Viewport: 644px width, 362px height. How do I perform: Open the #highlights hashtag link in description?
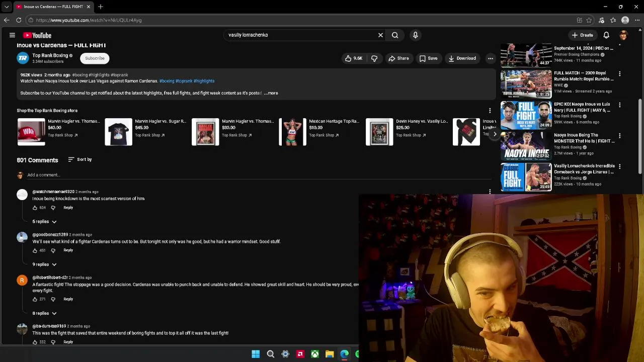204,81
